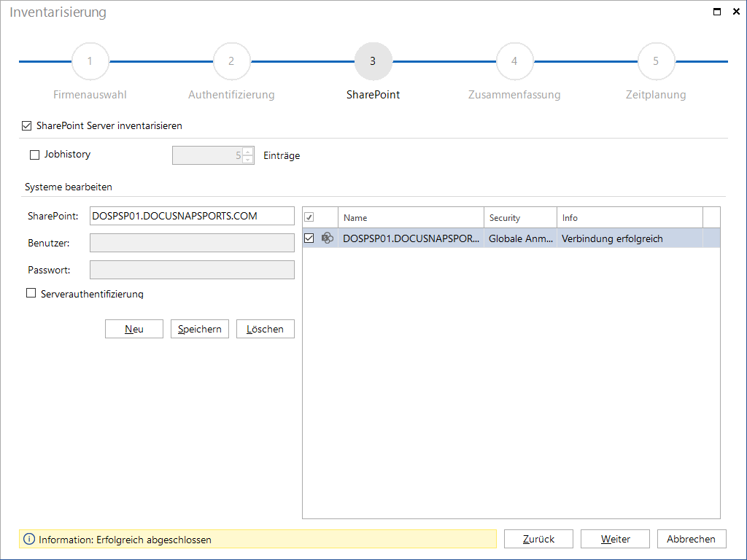Click the SharePoint server name input field
747x560 pixels.
192,216
